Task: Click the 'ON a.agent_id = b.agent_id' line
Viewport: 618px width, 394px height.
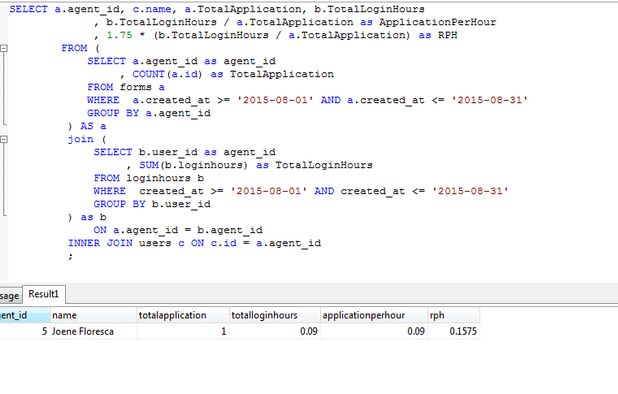Action: point(178,230)
